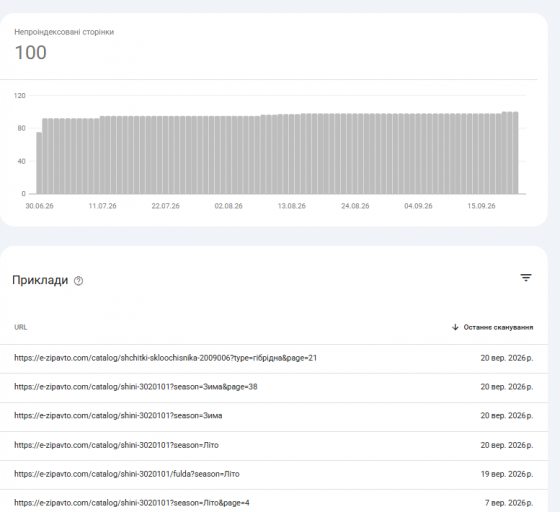Image resolution: width=560 pixels, height=512 pixels.
Task: Open the fulda season=Літо URL
Action: pos(127,474)
